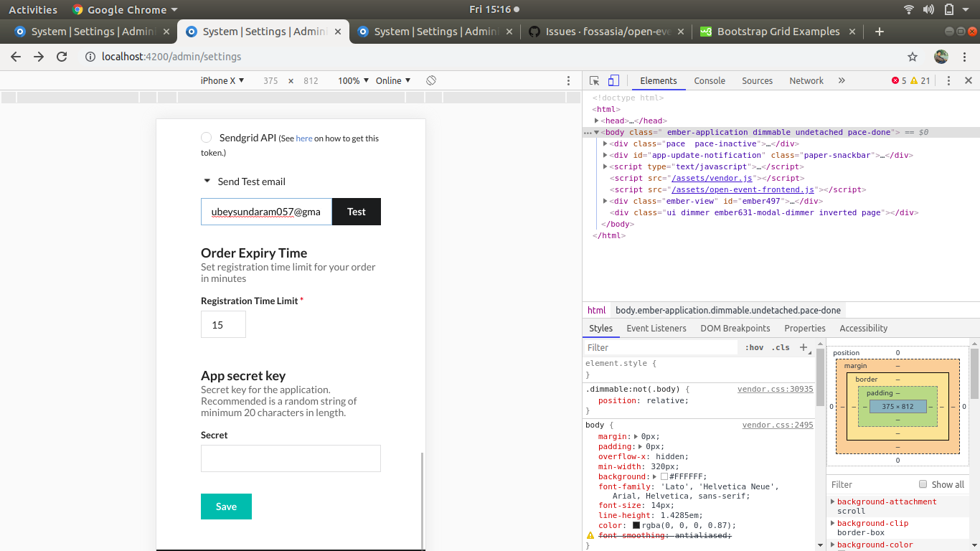Open the Chrome browser menu
The width and height of the screenshot is (980, 551).
point(963,56)
